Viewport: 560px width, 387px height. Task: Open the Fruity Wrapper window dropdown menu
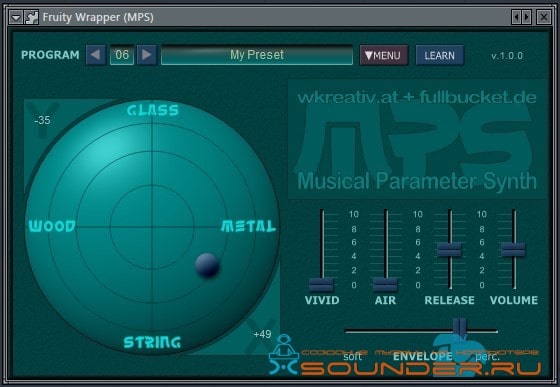coord(16,17)
